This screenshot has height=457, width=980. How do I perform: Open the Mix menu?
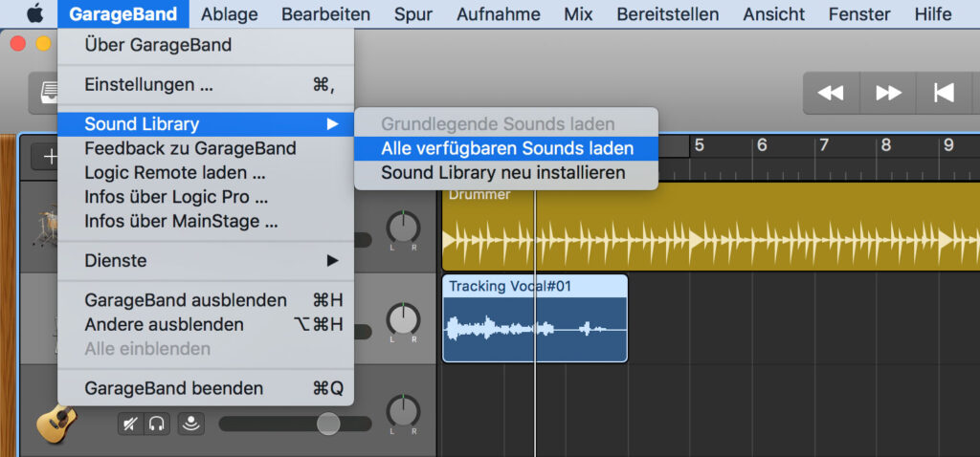point(578,13)
